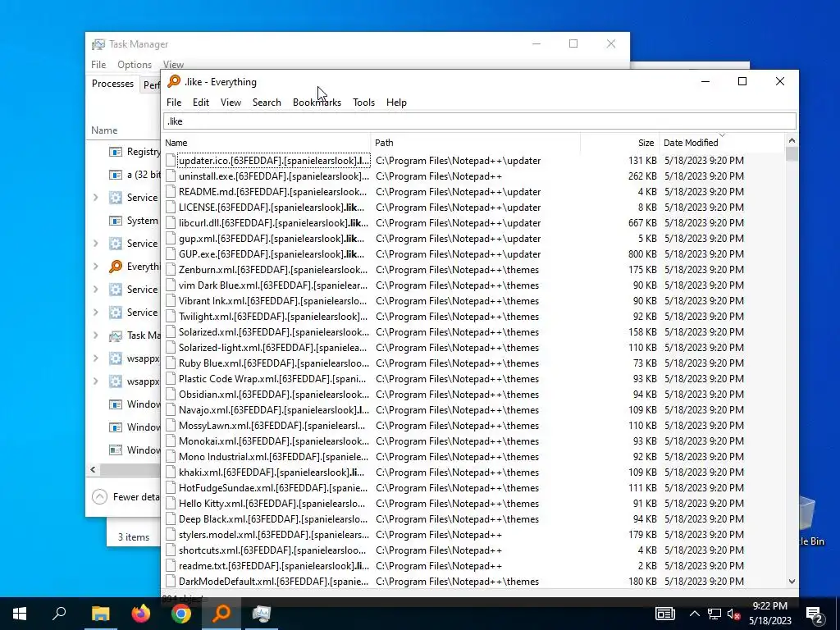
Task: Open the Search menu in Everything
Action: (267, 103)
